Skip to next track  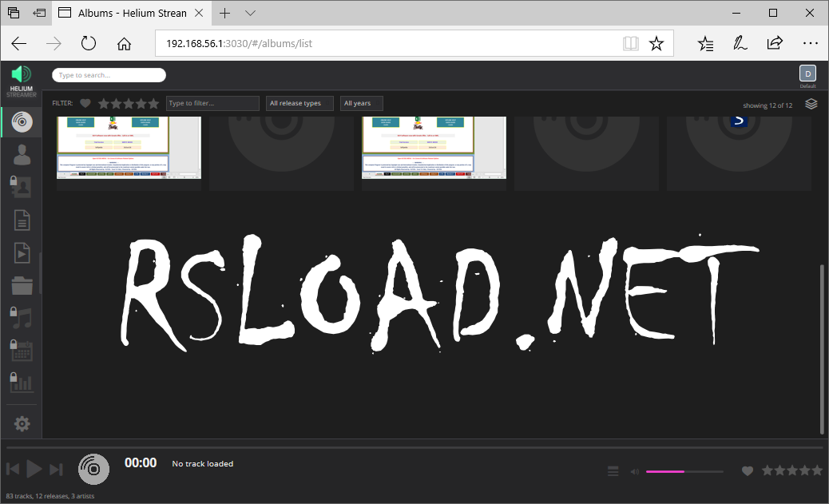click(x=56, y=469)
